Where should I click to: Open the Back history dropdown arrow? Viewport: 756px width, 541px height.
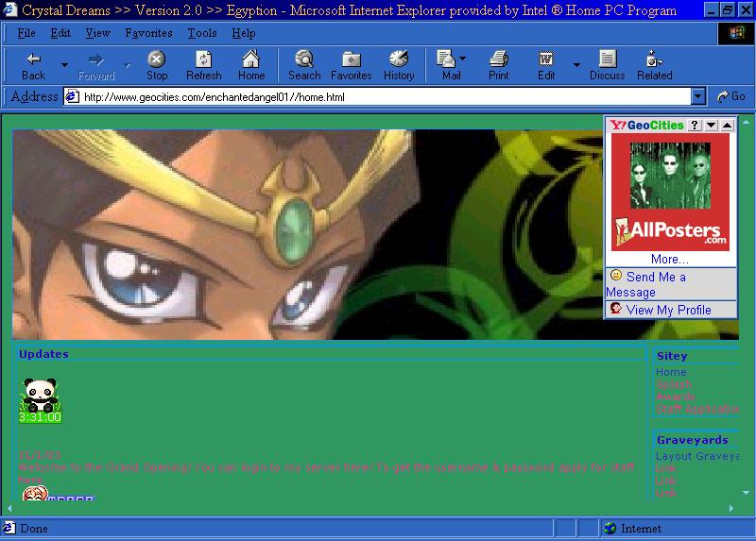[64, 64]
